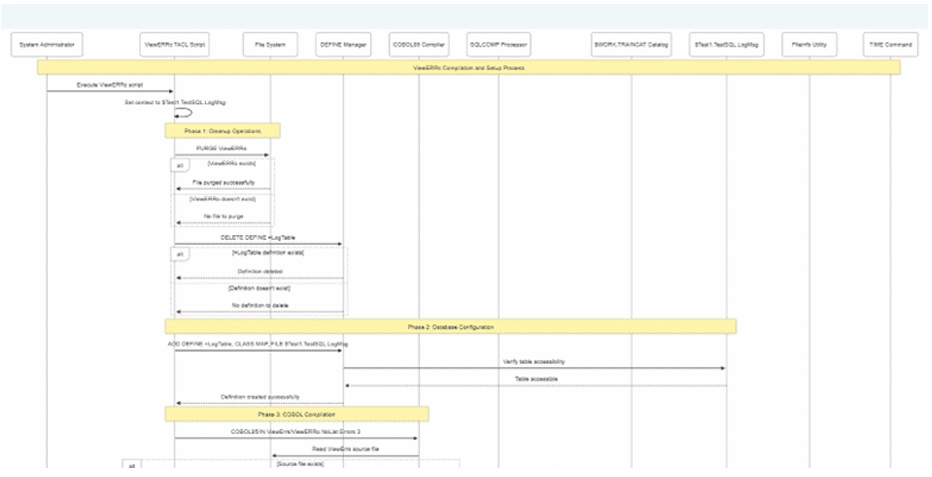Click the 'Set context to $Test1.TestSQL.LogMsg' label
This screenshot has width=932, height=477.
tap(175, 103)
